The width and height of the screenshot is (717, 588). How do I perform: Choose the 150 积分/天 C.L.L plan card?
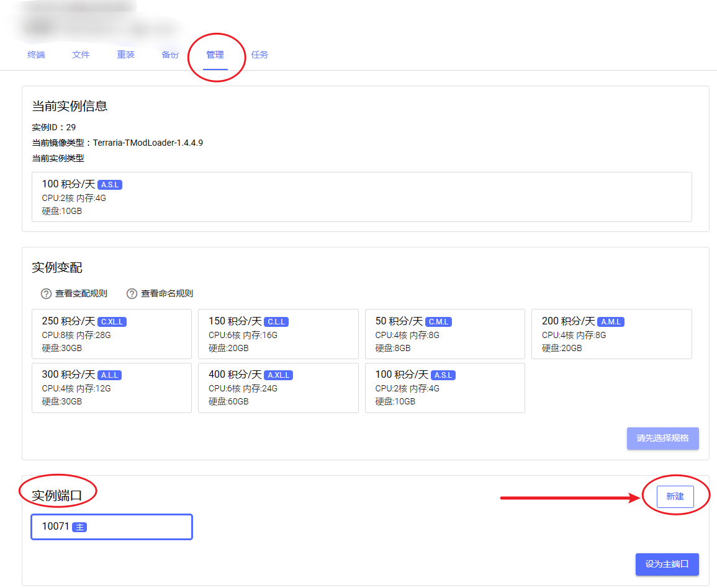point(278,334)
